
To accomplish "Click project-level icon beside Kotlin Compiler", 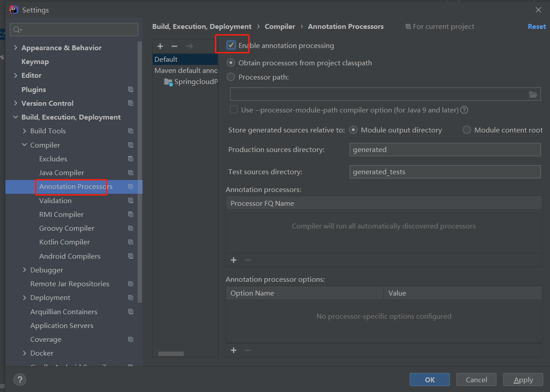I will tap(130, 242).
